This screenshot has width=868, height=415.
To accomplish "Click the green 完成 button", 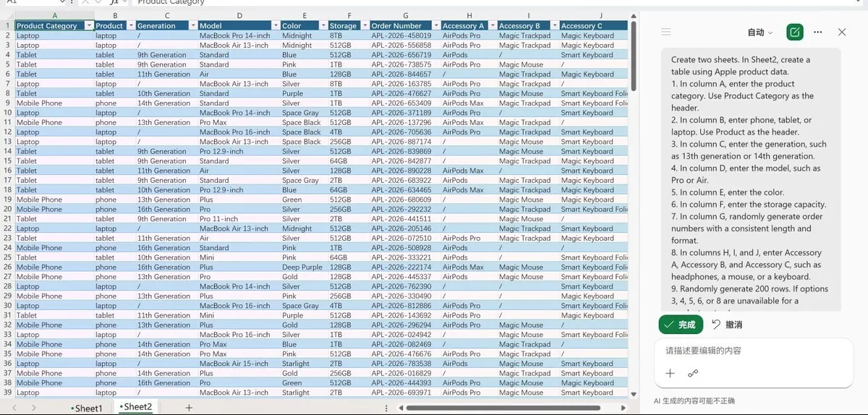I will click(681, 325).
